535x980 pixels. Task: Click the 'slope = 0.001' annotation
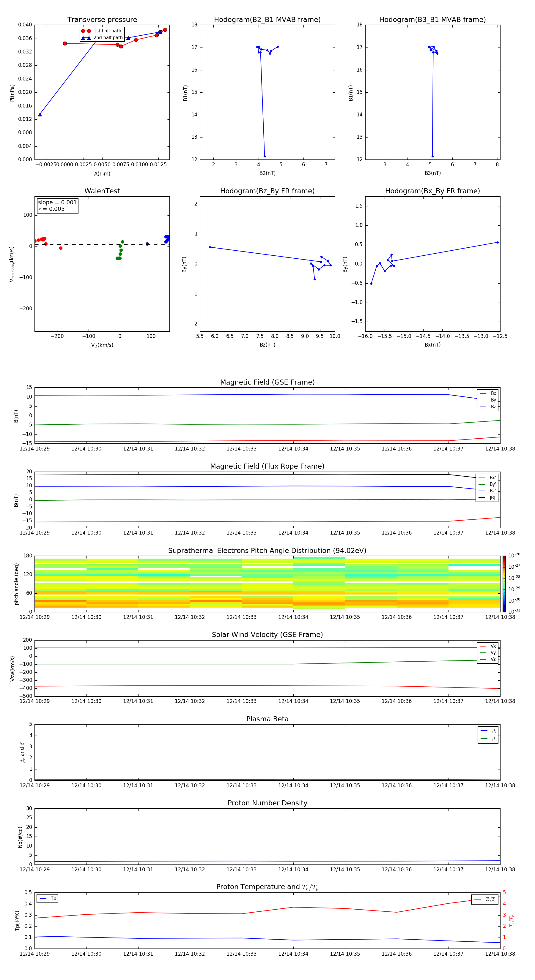tap(57, 203)
